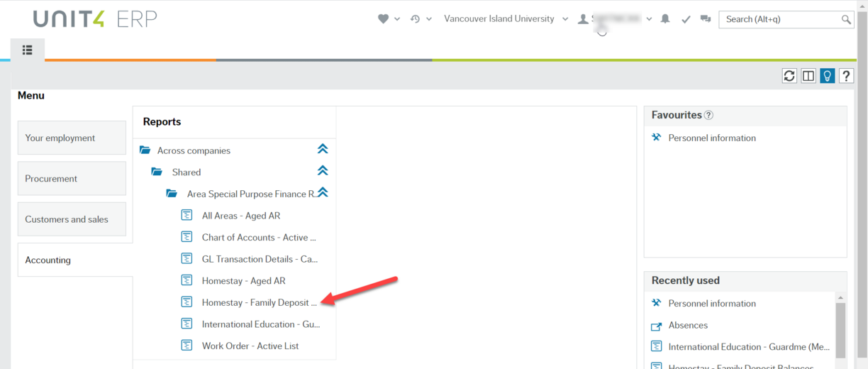Open the menu list tab icon

coord(28,50)
